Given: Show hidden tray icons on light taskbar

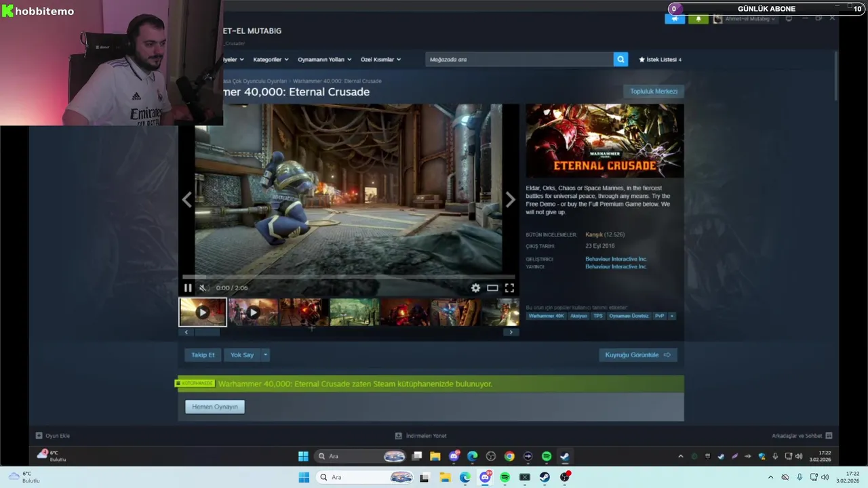Looking at the screenshot, I should click(770, 478).
